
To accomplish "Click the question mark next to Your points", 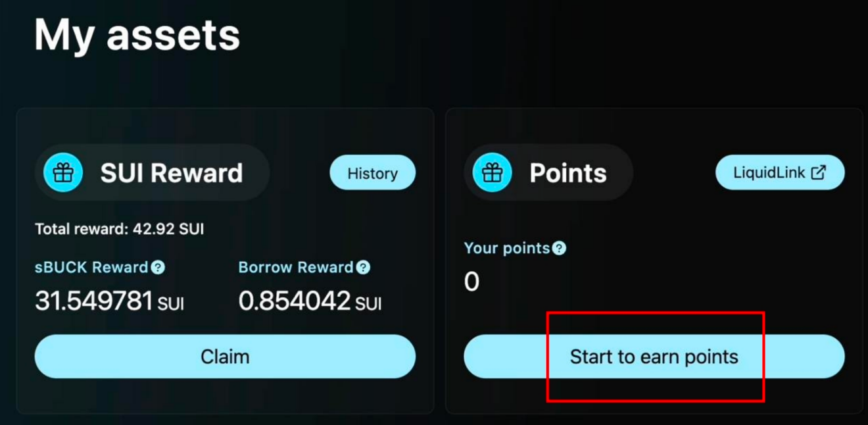I will (x=558, y=248).
